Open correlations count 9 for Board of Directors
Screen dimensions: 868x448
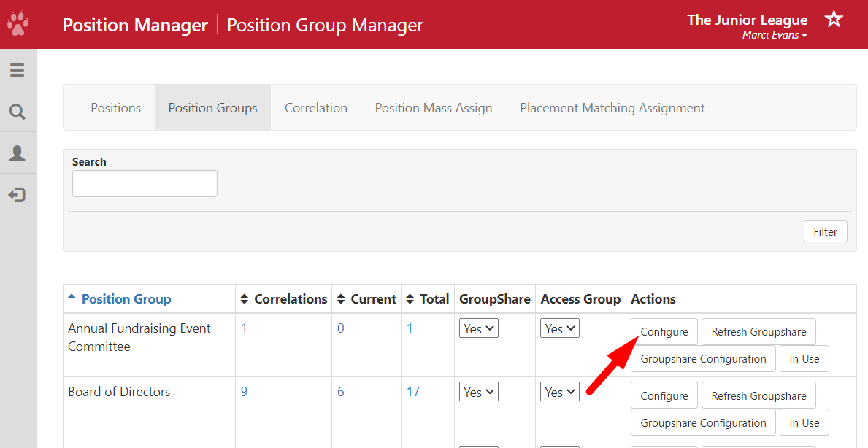tap(244, 392)
